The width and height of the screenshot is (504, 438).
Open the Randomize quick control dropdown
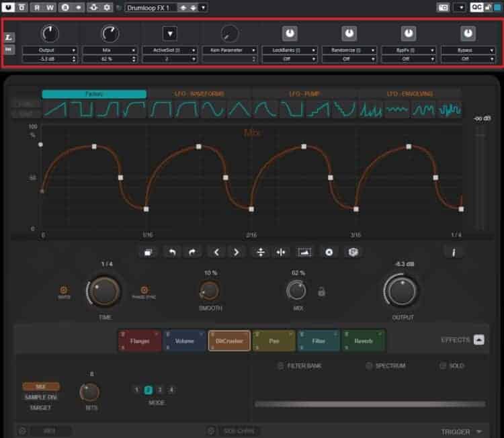tap(349, 50)
